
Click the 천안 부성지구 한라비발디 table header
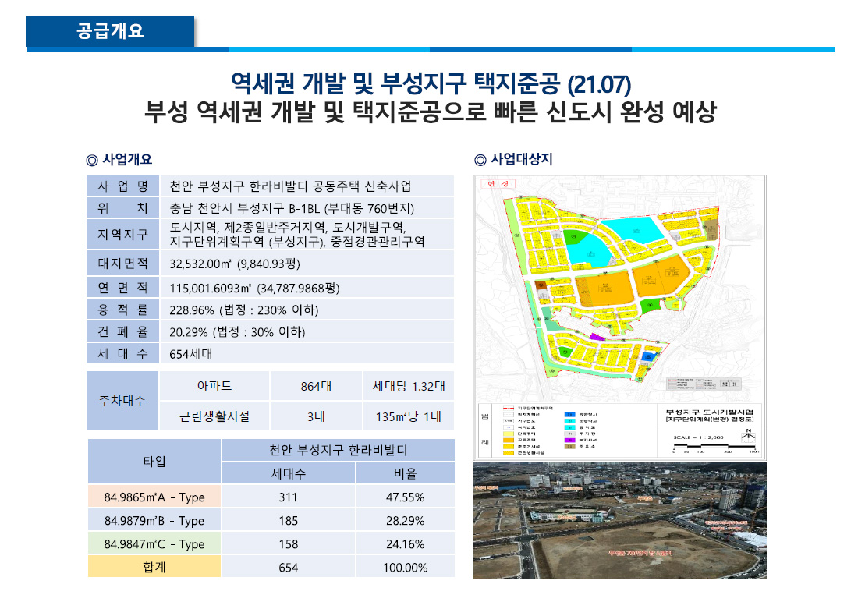click(339, 450)
